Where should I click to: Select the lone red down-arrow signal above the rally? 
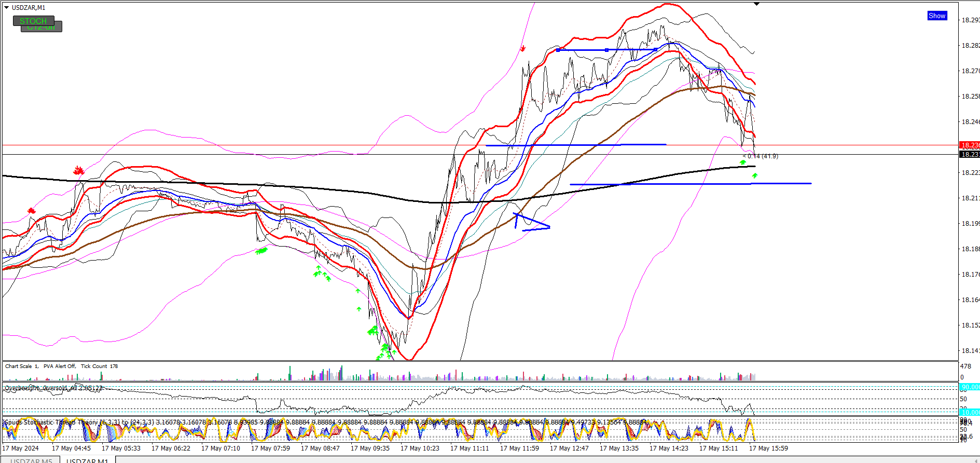pyautogui.click(x=523, y=48)
